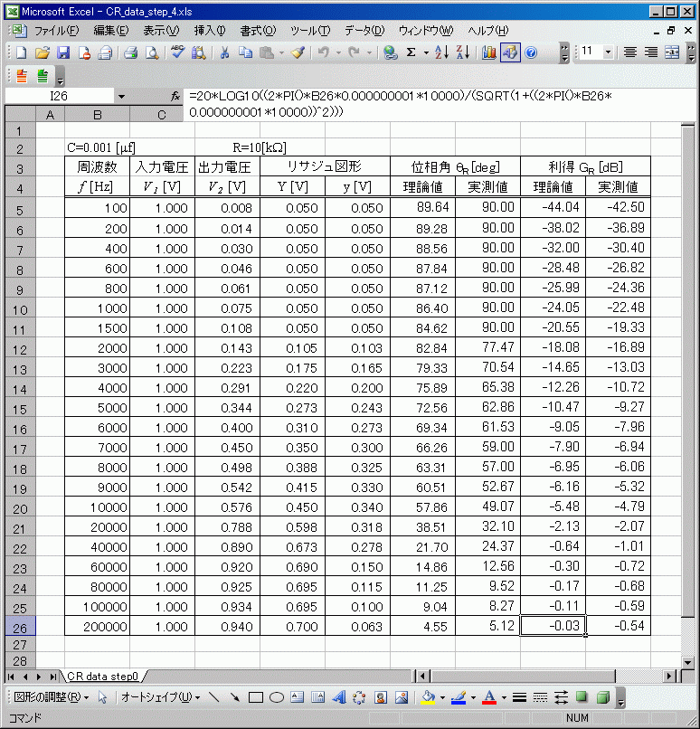Viewport: 700px width, 729px height.
Task: Open the fill color dropdown arrow
Action: (x=442, y=697)
